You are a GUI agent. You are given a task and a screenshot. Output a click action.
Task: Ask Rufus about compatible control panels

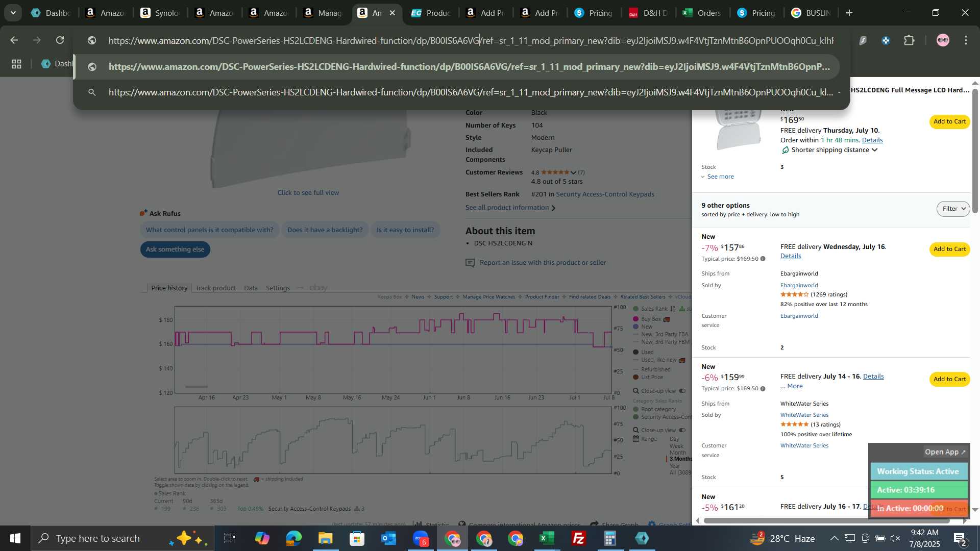[x=209, y=230]
